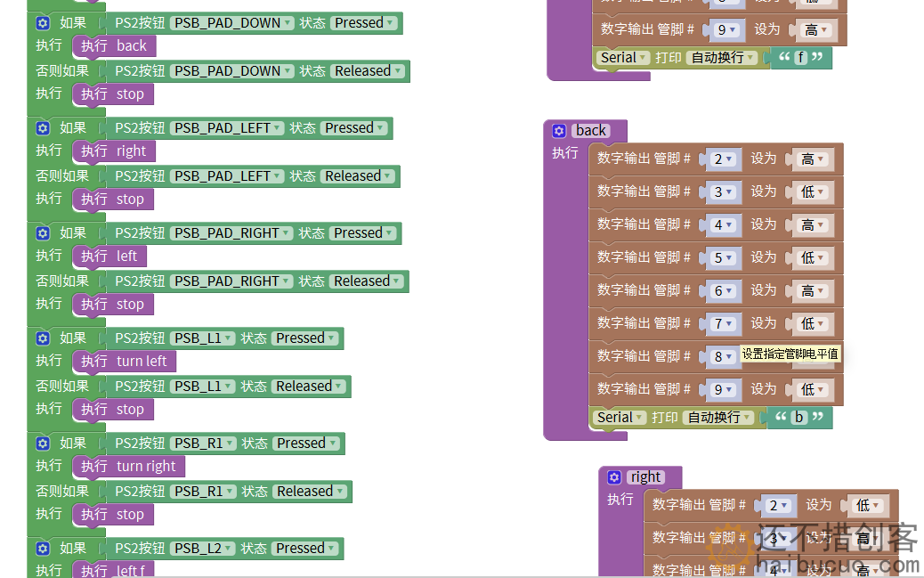Open Released state dropdown for PSB_R1

tap(310, 492)
